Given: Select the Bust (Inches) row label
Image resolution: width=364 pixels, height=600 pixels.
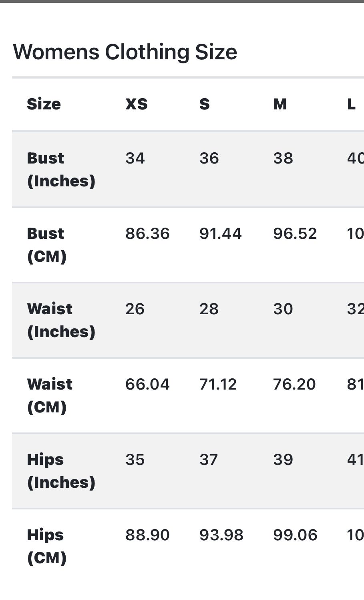Looking at the screenshot, I should click(x=61, y=170).
